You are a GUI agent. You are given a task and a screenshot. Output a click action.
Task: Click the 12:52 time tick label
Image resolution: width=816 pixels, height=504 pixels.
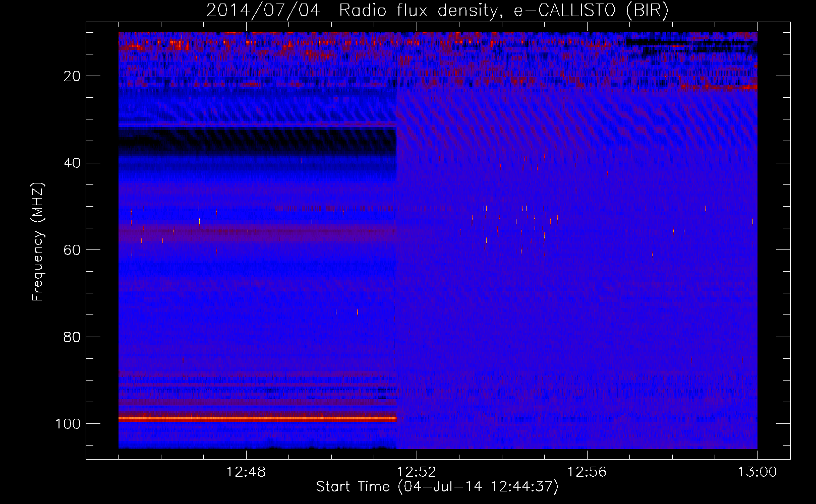click(417, 472)
